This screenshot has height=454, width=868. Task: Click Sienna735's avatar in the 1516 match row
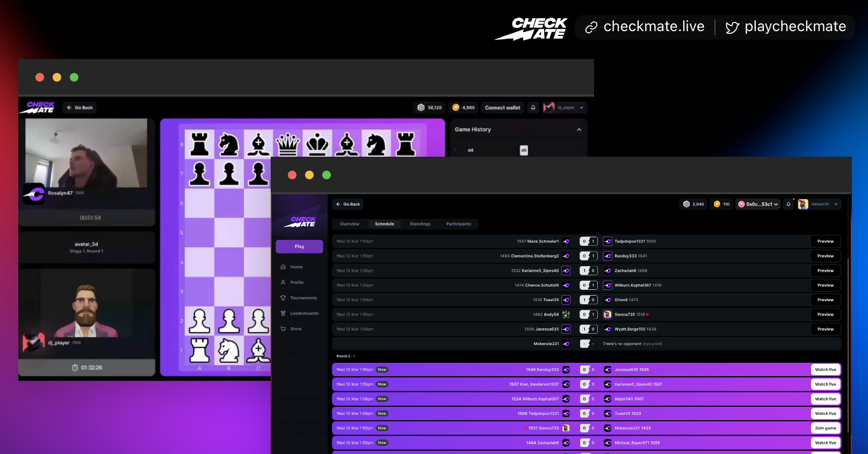point(607,314)
